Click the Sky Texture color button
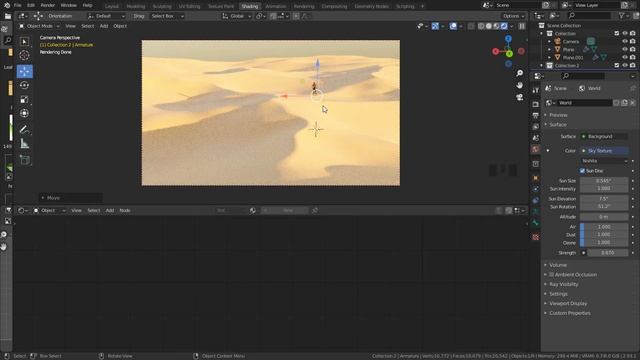This screenshot has height=360, width=640. [604, 151]
